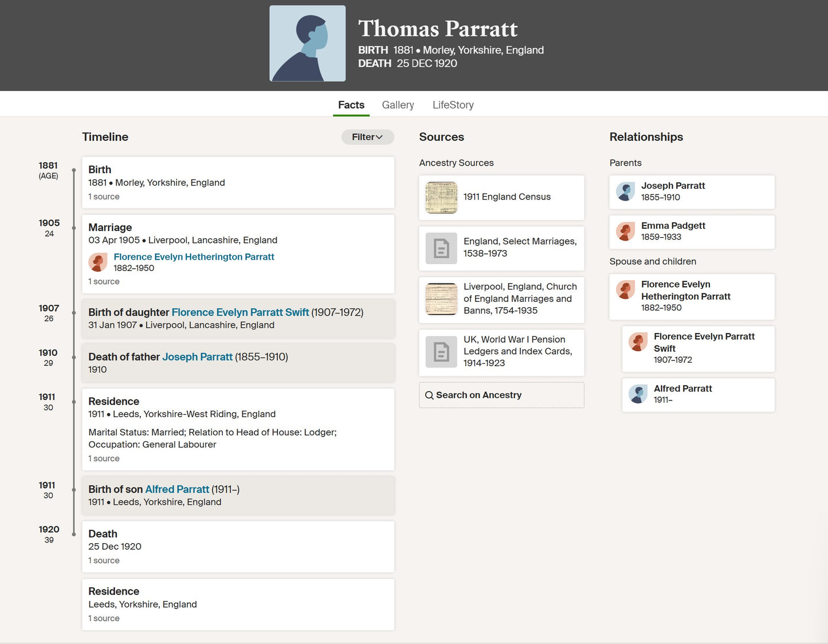The width and height of the screenshot is (828, 644).
Task: Click Joseph Parratt's avatar in Relationships
Action: (x=625, y=191)
